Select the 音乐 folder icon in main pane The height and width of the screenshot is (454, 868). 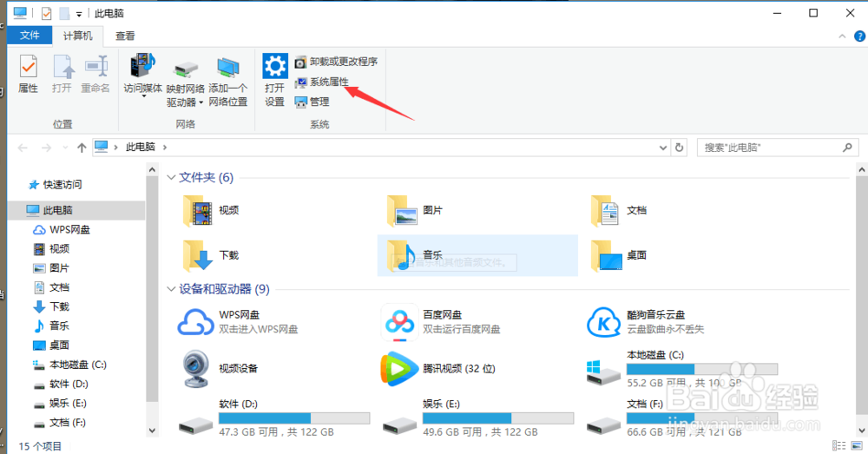coord(402,255)
